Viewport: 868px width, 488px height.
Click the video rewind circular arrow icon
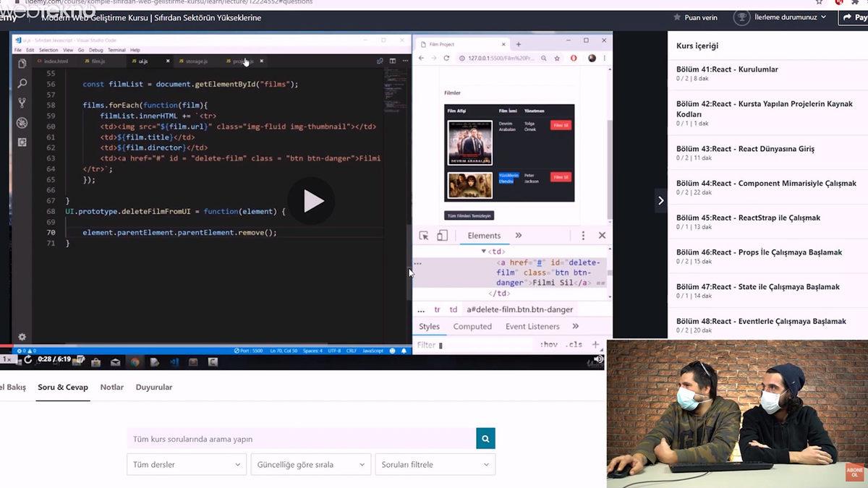point(28,359)
